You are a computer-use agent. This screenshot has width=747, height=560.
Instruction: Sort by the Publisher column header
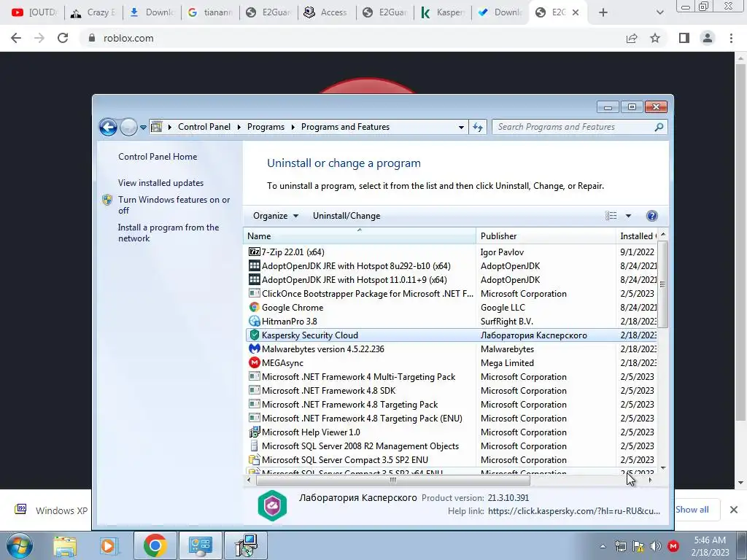coord(546,236)
